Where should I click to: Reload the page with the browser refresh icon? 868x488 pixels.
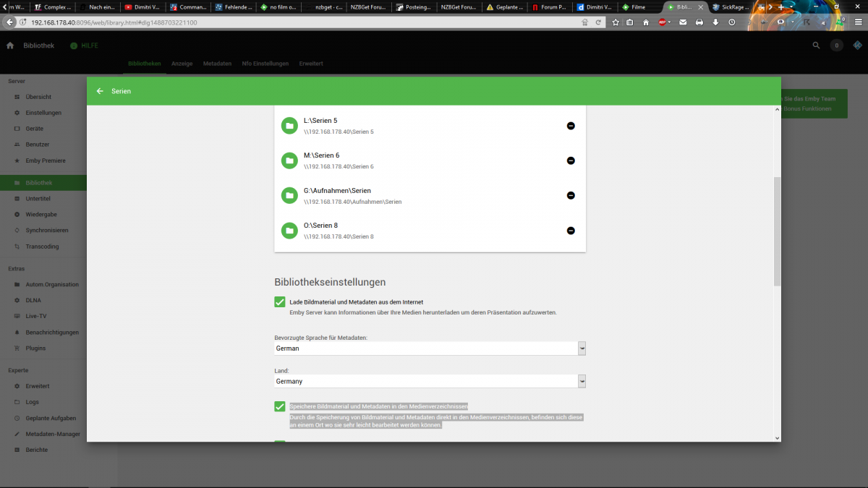pos(598,22)
